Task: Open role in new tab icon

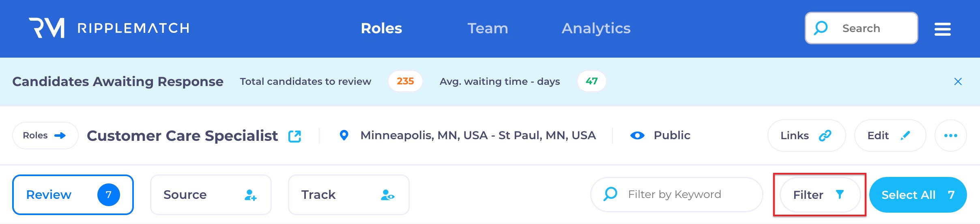Action: tap(294, 136)
